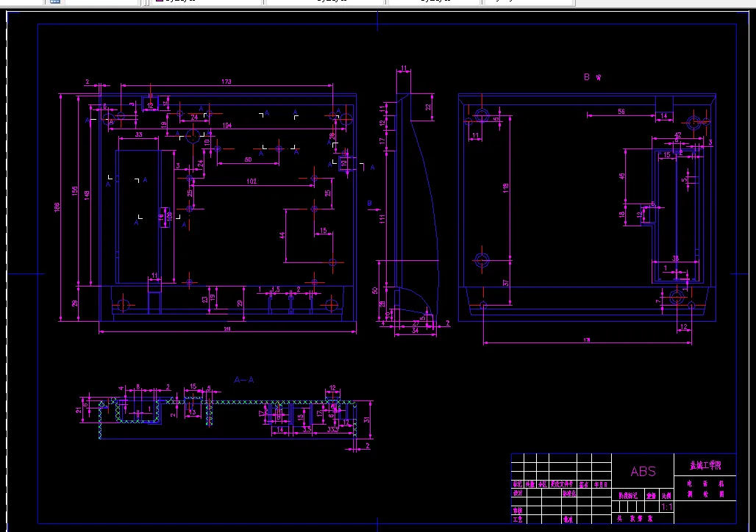Click the 设计 cell in title block
Screen dimensions: 756x532
coord(517,493)
